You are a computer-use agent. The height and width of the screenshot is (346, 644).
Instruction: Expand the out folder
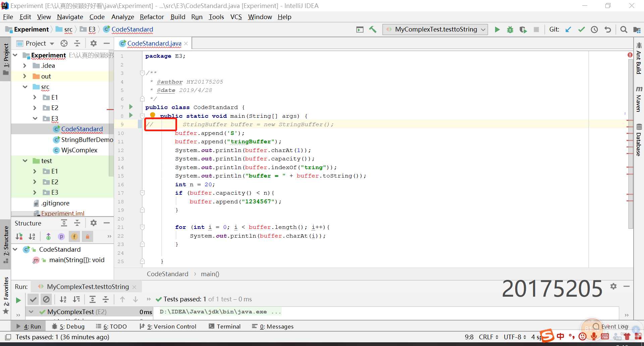pos(24,76)
